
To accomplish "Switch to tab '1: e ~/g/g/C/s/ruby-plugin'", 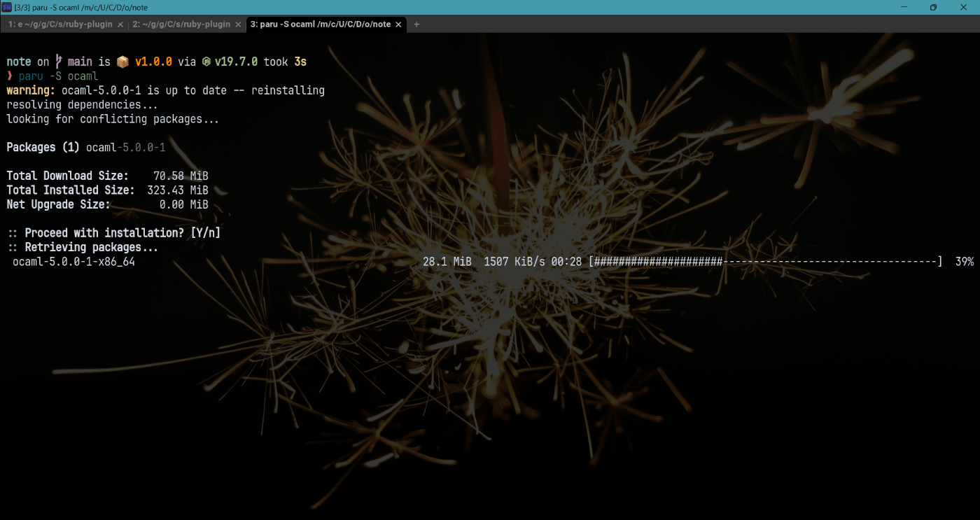I will (59, 24).
